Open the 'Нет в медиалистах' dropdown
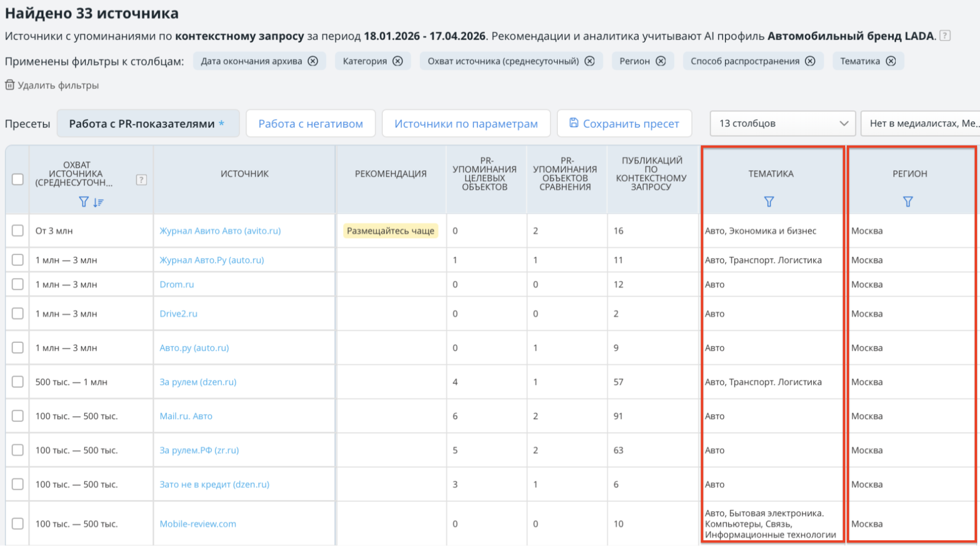 (921, 124)
